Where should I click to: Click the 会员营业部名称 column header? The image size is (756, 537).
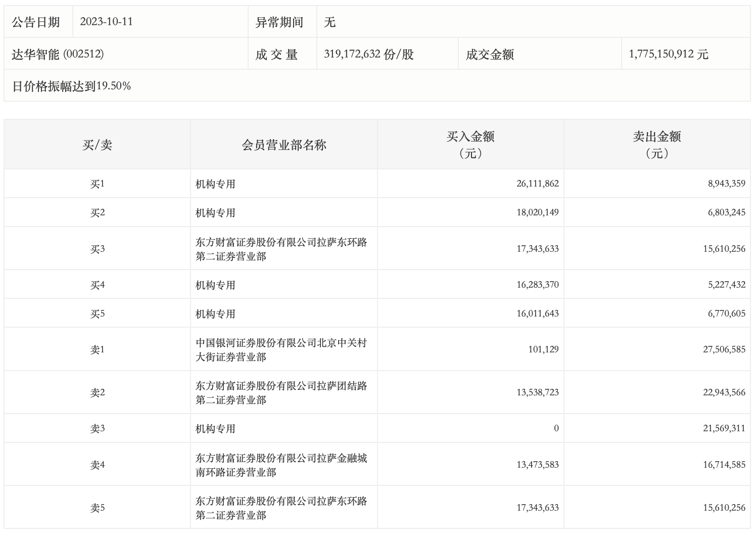tap(284, 145)
